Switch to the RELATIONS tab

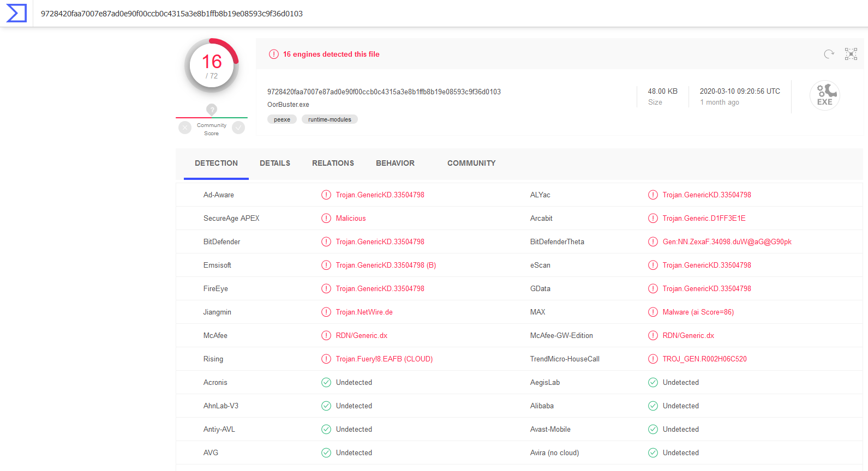[333, 163]
